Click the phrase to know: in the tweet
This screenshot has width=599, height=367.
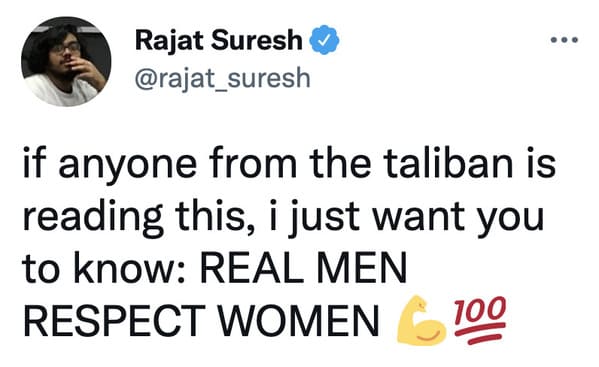(x=104, y=268)
